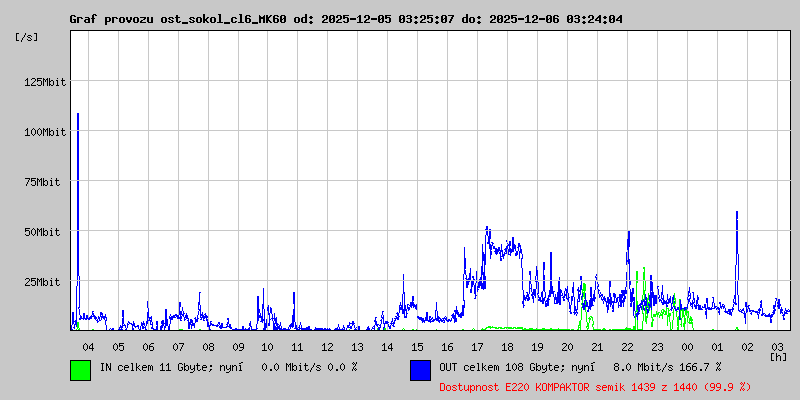Select the 22 hour marker on x-axis
Screen dimensions: 800x400
pos(627,346)
